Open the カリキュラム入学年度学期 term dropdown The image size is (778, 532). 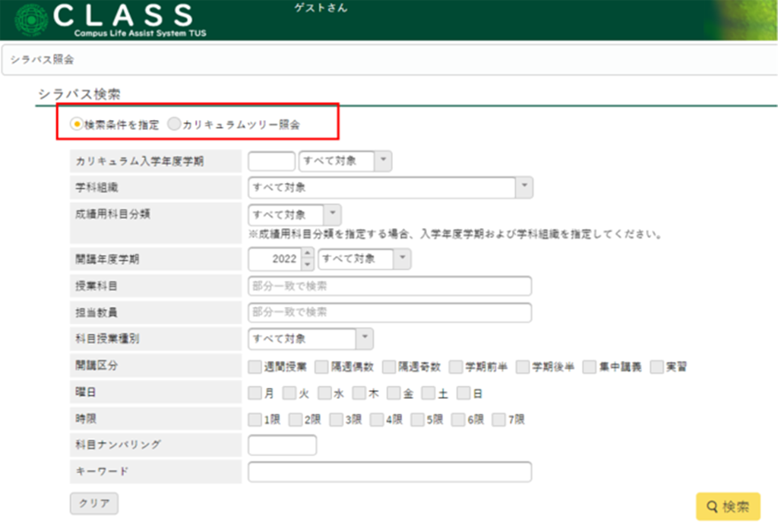point(346,161)
